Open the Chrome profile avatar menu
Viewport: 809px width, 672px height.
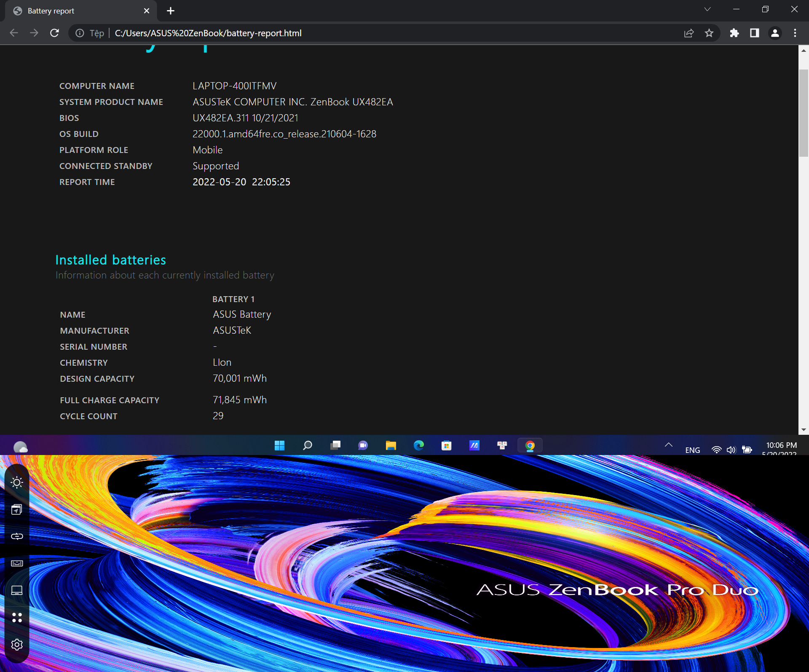click(x=775, y=33)
